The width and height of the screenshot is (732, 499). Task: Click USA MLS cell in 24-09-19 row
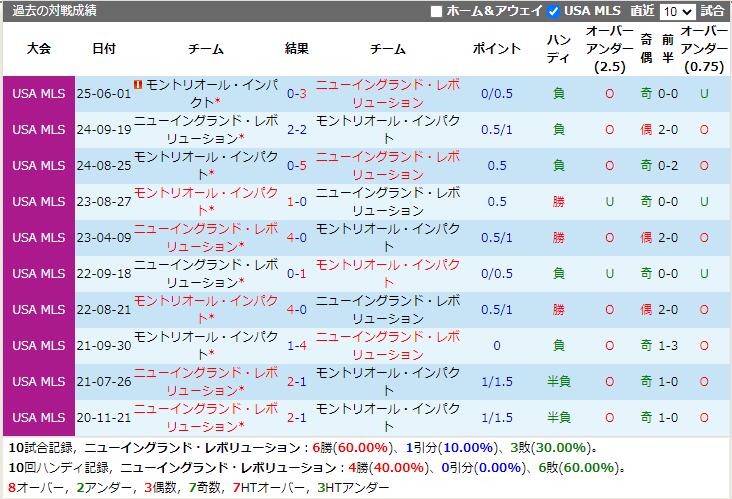coord(39,130)
